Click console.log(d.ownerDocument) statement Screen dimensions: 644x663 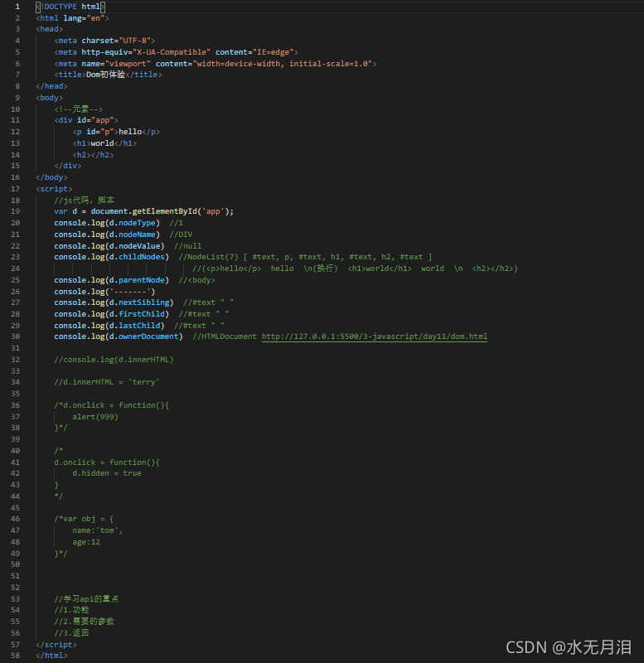[119, 336]
